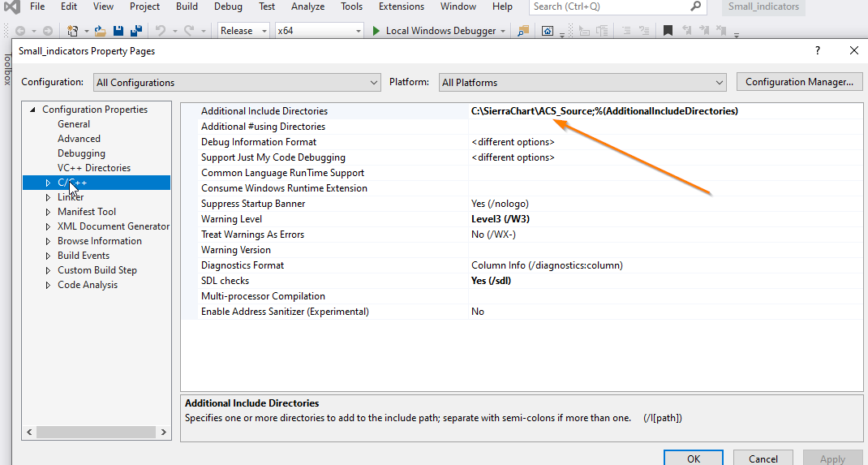Click the magnifier icon in the search box
Image resolution: width=868 pixels, height=465 pixels.
[696, 6]
